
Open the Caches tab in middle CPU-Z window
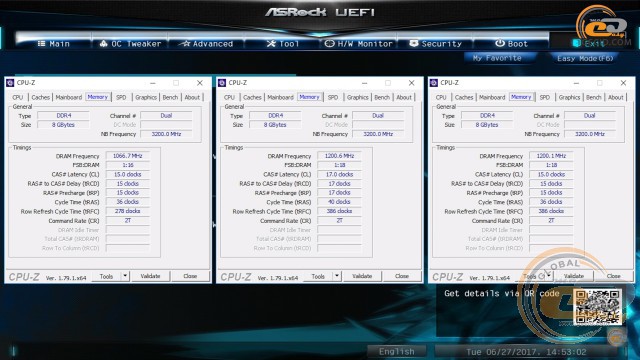click(252, 97)
